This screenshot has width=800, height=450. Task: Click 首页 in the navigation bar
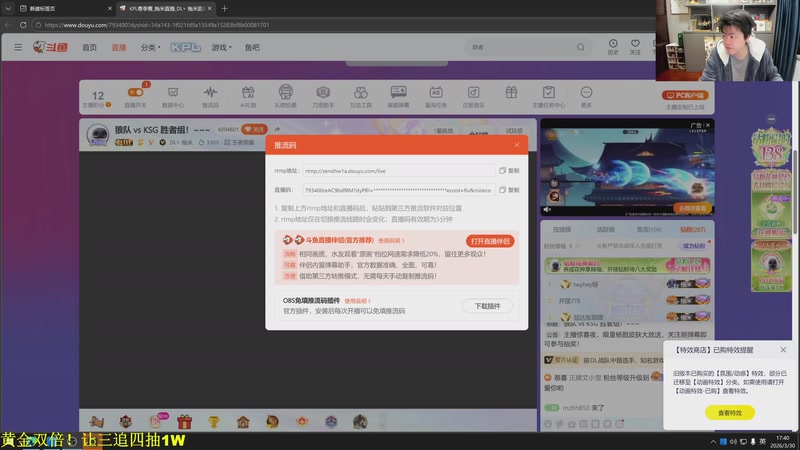[89, 47]
